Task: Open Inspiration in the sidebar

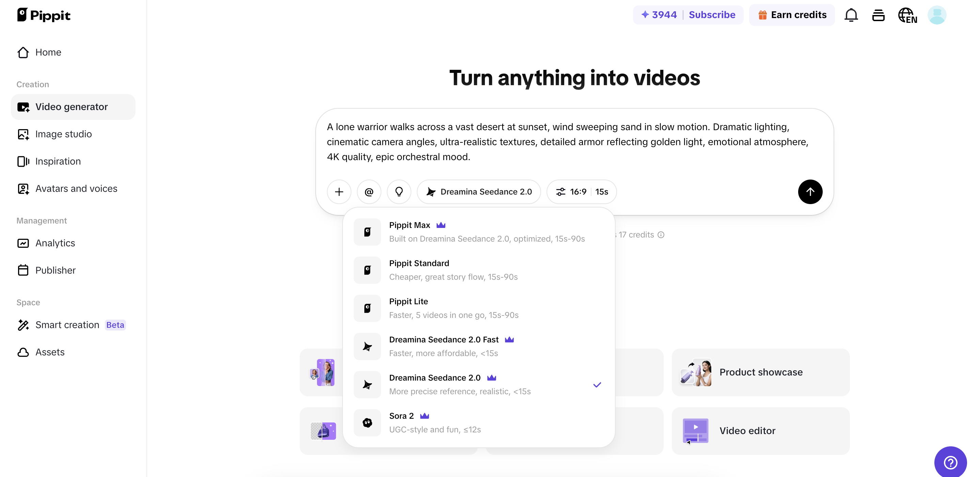Action: click(x=58, y=161)
